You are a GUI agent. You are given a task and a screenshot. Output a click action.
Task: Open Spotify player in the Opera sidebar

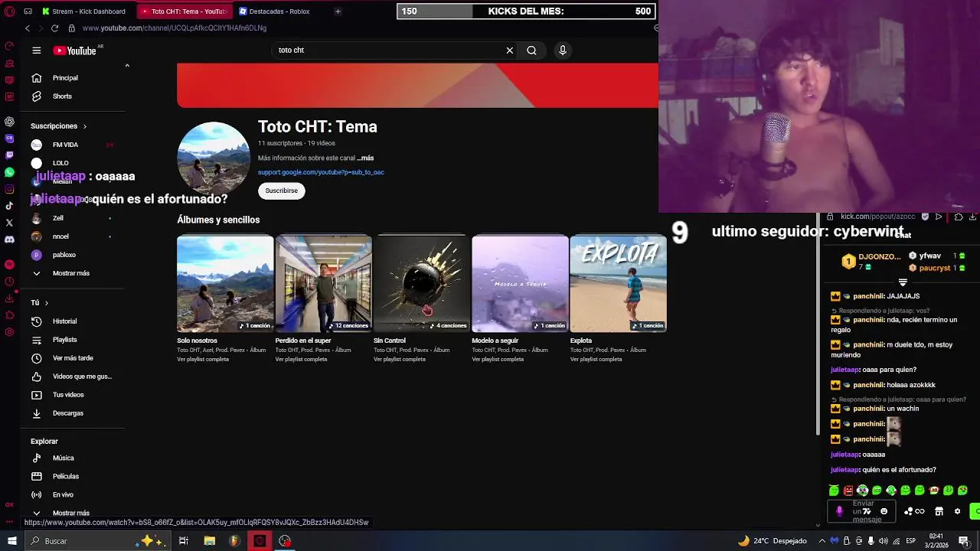[9, 264]
